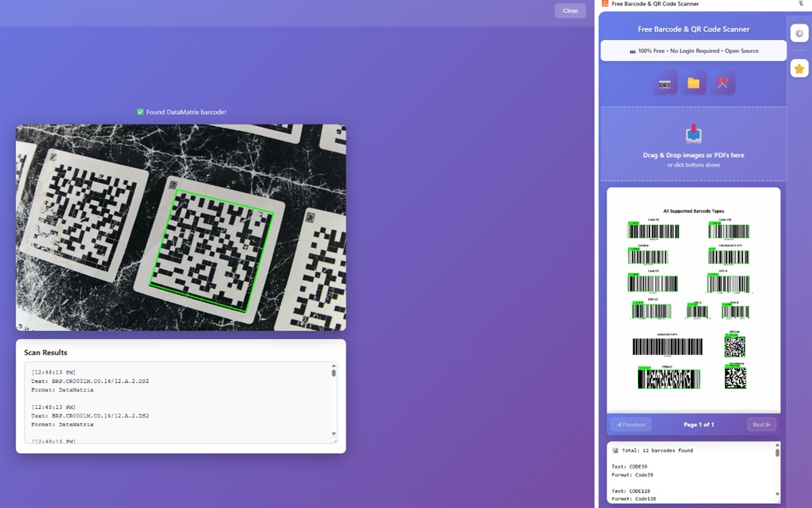Click 'or click buttons above' hint text
The height and width of the screenshot is (508, 812).
pos(694,165)
